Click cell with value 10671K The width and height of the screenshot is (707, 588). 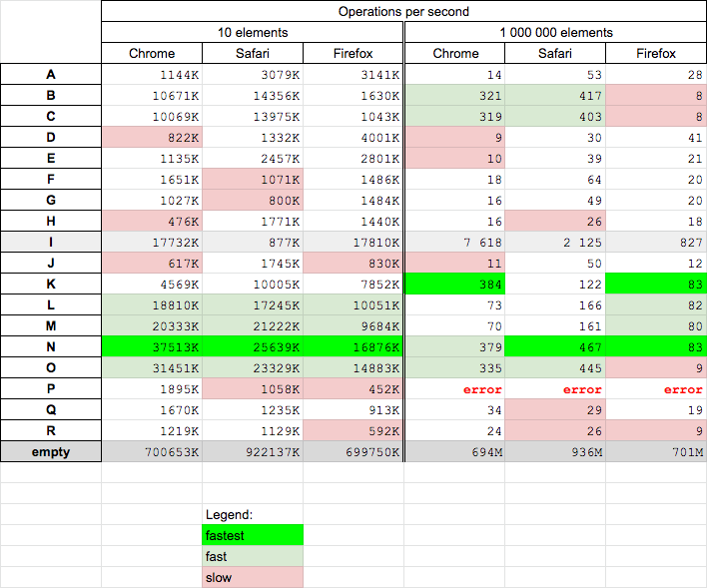[x=152, y=95]
